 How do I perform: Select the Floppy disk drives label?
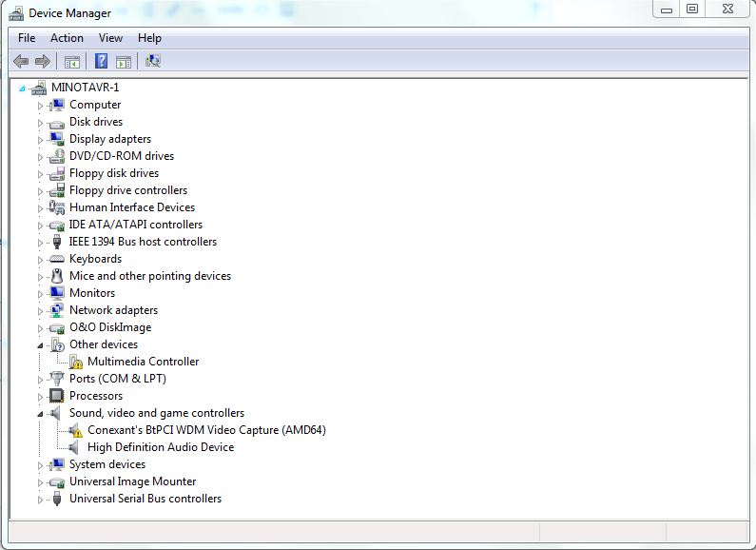(x=114, y=173)
